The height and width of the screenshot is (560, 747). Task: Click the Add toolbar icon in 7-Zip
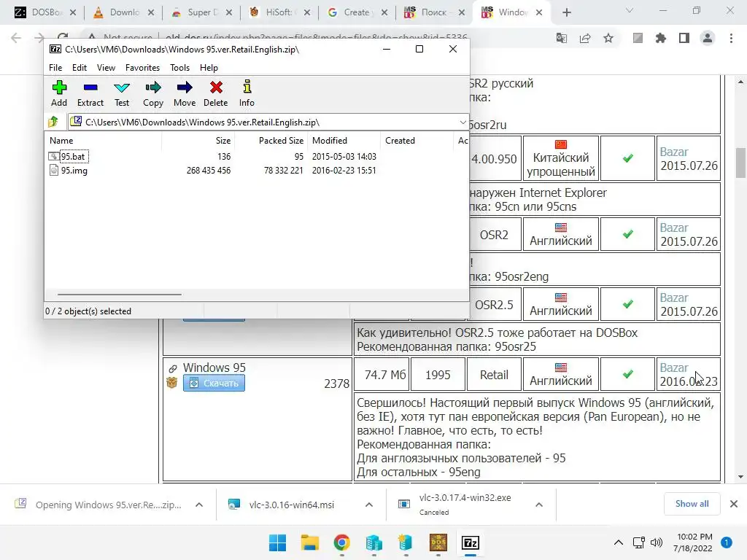59,93
